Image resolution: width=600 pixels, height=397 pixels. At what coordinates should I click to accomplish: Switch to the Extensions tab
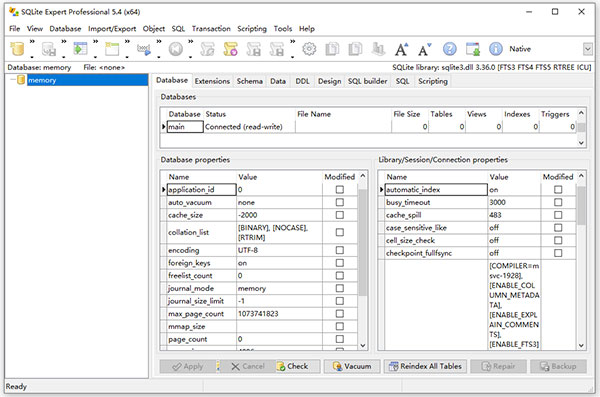[212, 81]
